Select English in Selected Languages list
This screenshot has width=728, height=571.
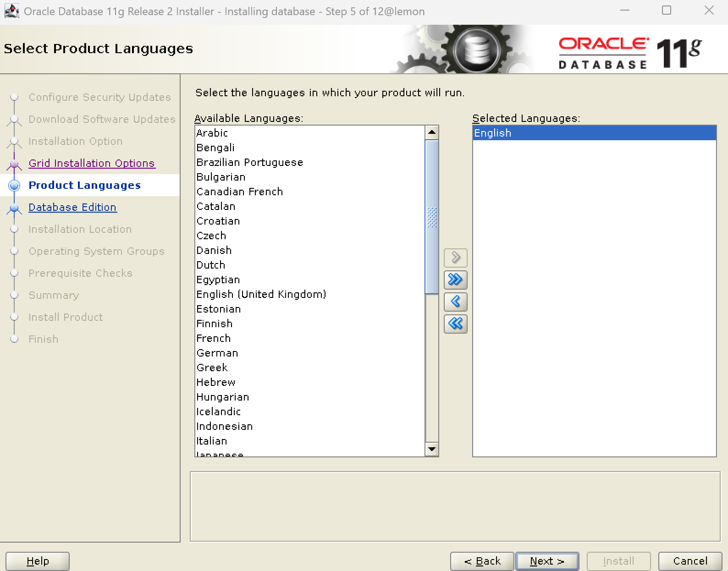[x=594, y=133]
